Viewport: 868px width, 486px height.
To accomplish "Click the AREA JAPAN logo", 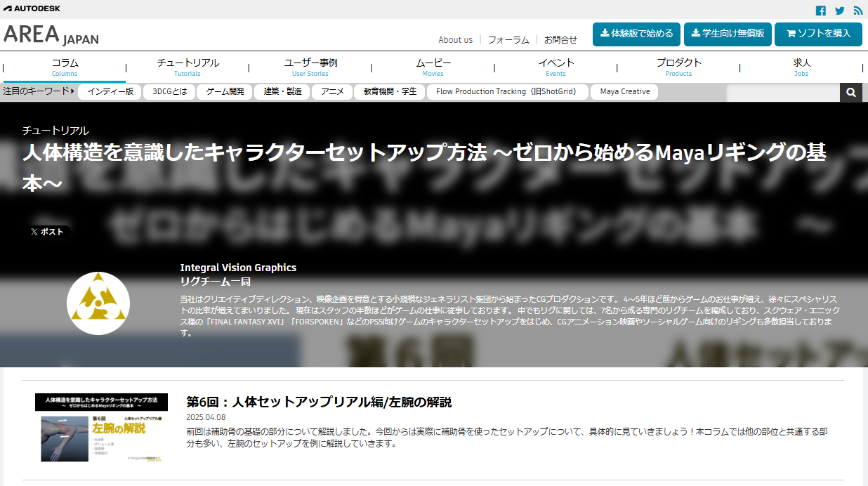I will 51,34.
